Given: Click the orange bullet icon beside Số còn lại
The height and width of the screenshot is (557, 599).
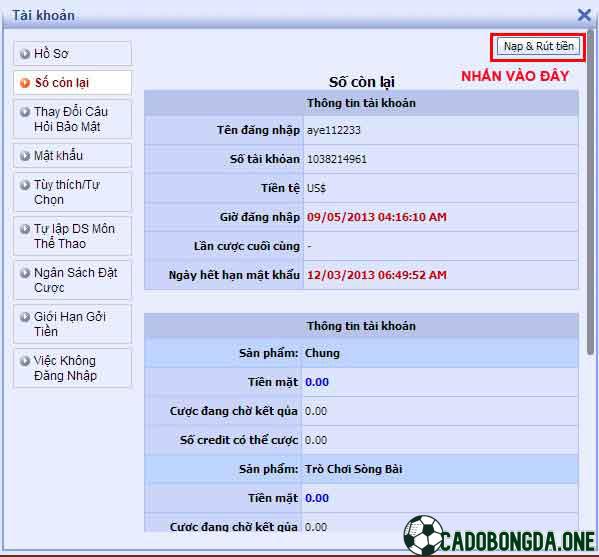Looking at the screenshot, I should click(25, 83).
